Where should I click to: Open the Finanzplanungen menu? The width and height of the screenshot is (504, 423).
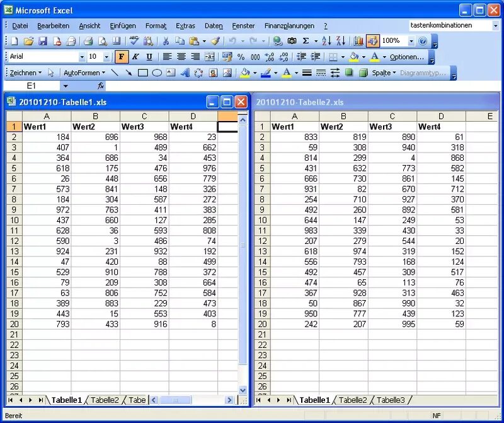[x=289, y=26]
